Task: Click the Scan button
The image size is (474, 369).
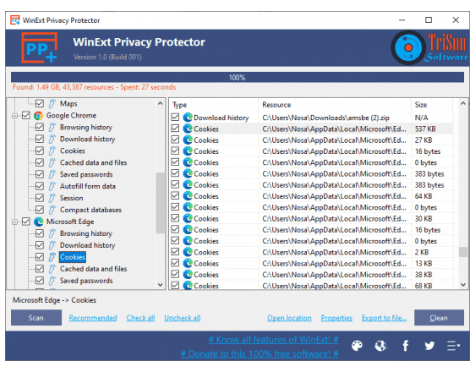Action: point(36,318)
